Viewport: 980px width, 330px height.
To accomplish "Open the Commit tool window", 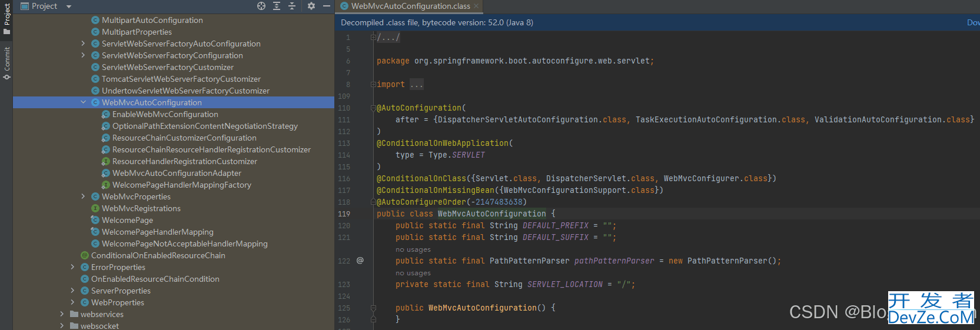I will [6, 63].
